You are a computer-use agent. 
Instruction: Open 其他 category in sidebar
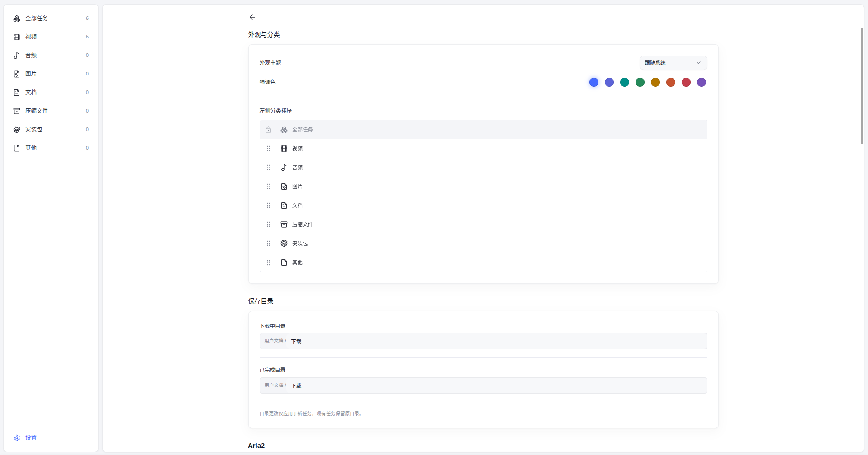point(51,148)
